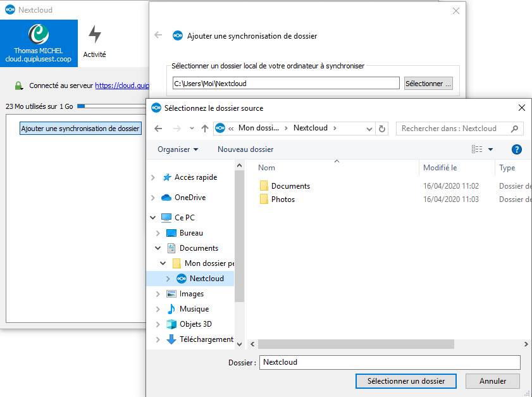The width and height of the screenshot is (532, 397).
Task: Open the Organiser menu
Action: click(178, 149)
